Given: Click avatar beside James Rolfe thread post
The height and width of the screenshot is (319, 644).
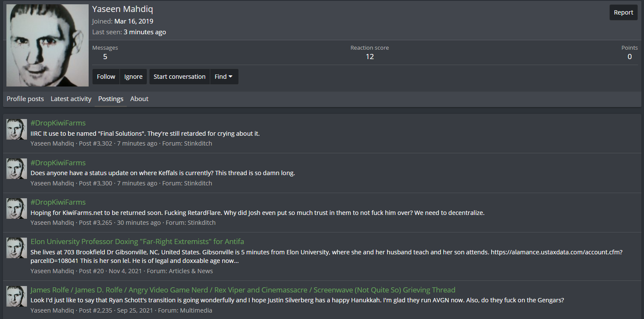Looking at the screenshot, I should click(x=17, y=296).
